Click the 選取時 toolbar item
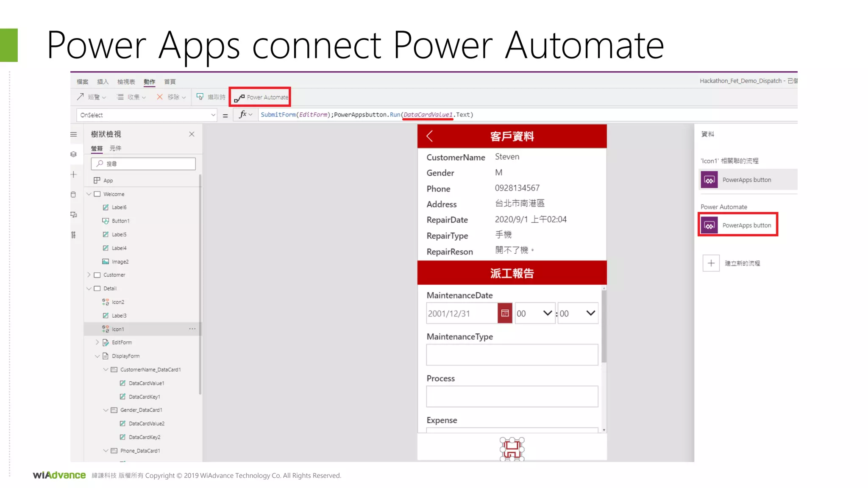Screen dimensions: 868x488 (211, 97)
